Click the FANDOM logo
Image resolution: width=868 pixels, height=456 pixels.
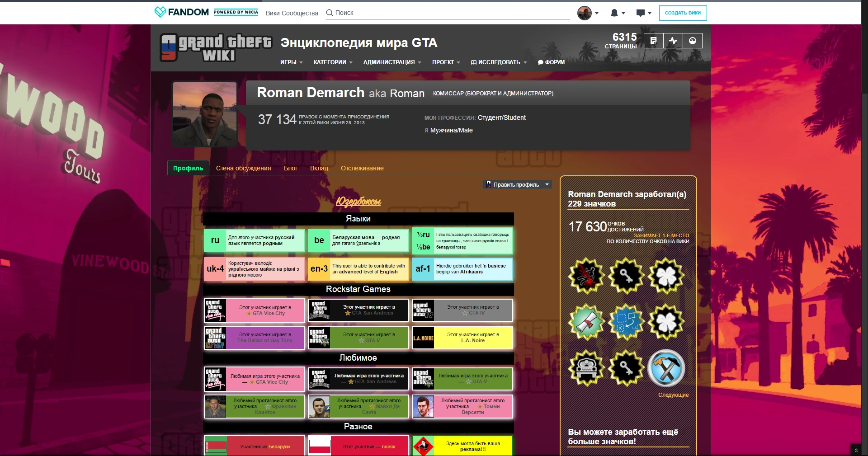point(182,12)
